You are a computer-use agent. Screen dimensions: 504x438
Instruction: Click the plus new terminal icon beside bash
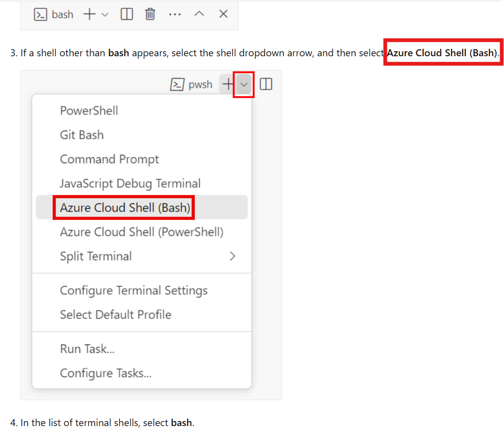pyautogui.click(x=90, y=14)
